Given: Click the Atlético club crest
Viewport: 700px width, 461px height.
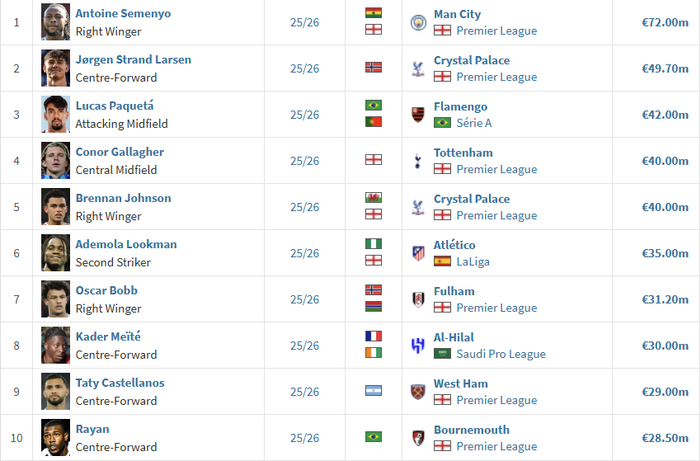Looking at the screenshot, I should point(418,252).
